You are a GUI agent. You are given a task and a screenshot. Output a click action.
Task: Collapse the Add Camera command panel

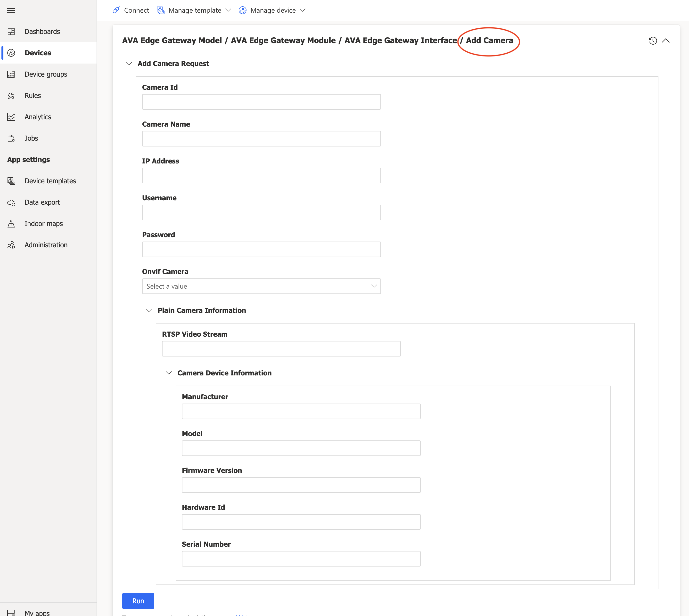(666, 41)
